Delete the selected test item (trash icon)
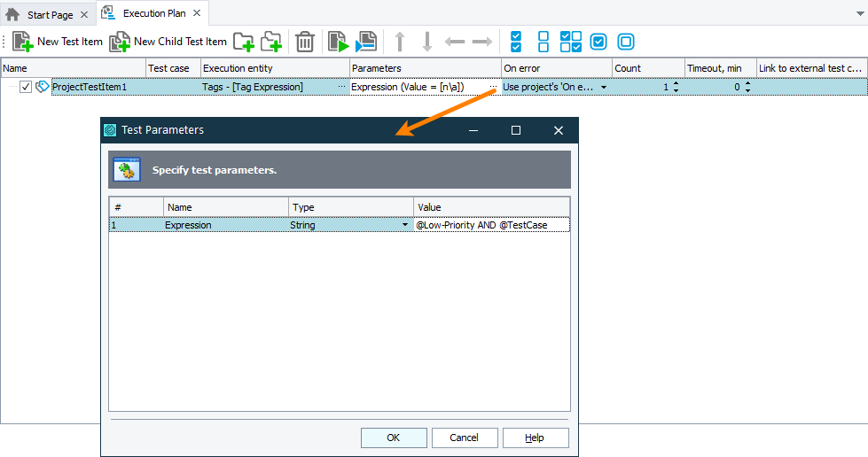The width and height of the screenshot is (868, 457). tap(304, 42)
